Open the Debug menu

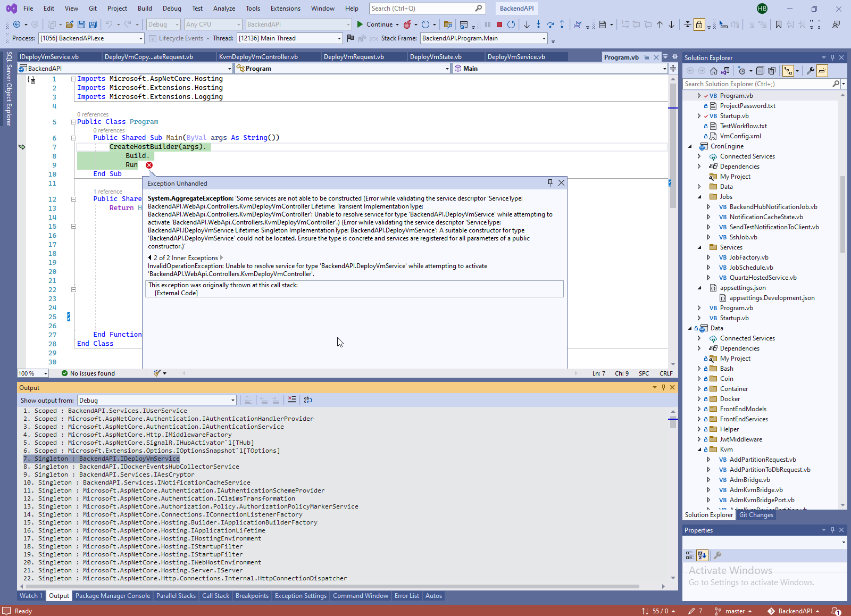[172, 9]
